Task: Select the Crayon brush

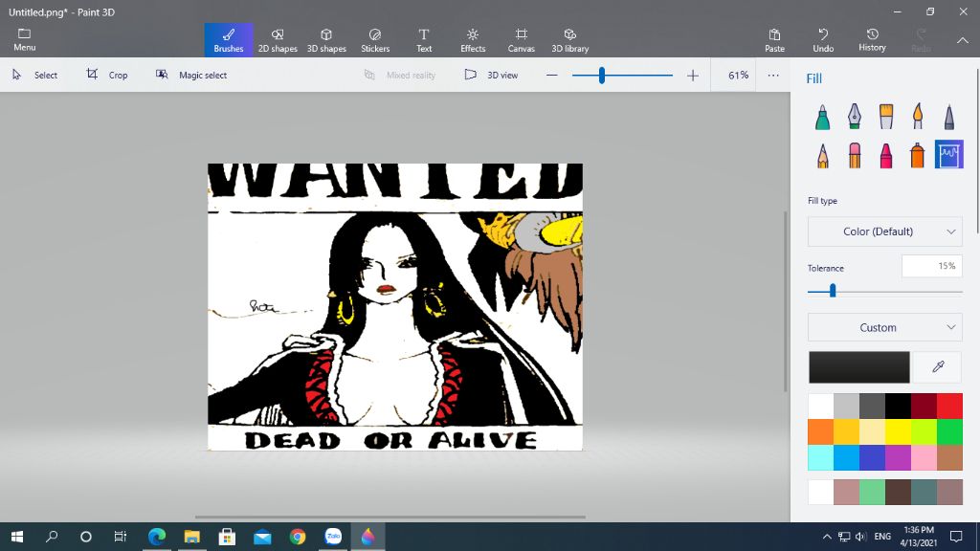Action: [886, 155]
